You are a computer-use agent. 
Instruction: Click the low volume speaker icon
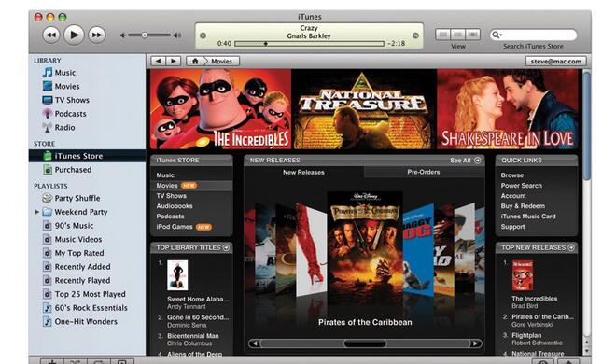(123, 35)
